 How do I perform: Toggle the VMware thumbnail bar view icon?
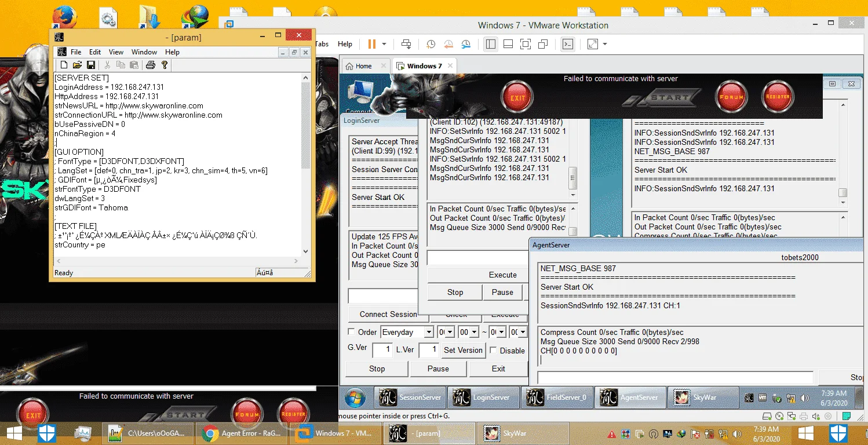coord(508,44)
